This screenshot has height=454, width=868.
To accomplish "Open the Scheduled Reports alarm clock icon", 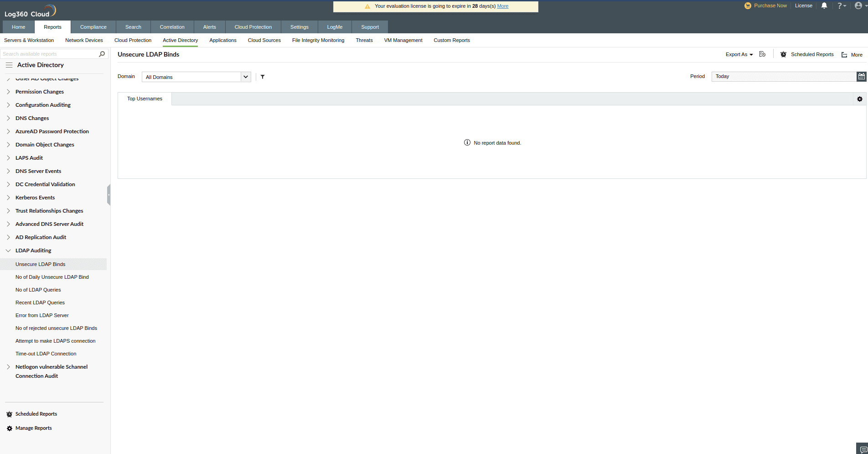I will click(783, 54).
